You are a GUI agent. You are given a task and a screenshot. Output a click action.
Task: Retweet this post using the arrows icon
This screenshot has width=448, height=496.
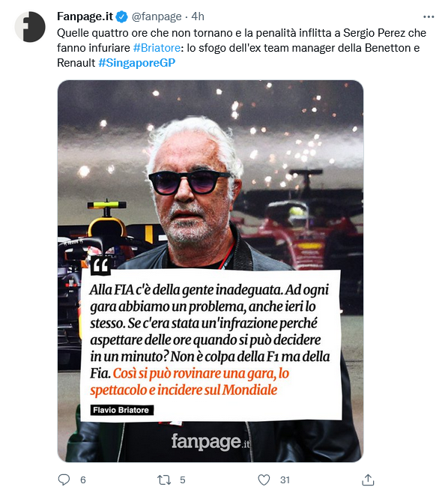(164, 480)
